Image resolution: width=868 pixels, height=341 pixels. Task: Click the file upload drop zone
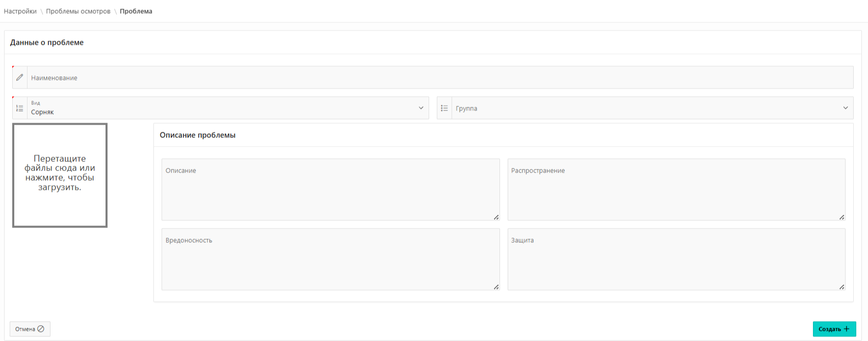60,175
